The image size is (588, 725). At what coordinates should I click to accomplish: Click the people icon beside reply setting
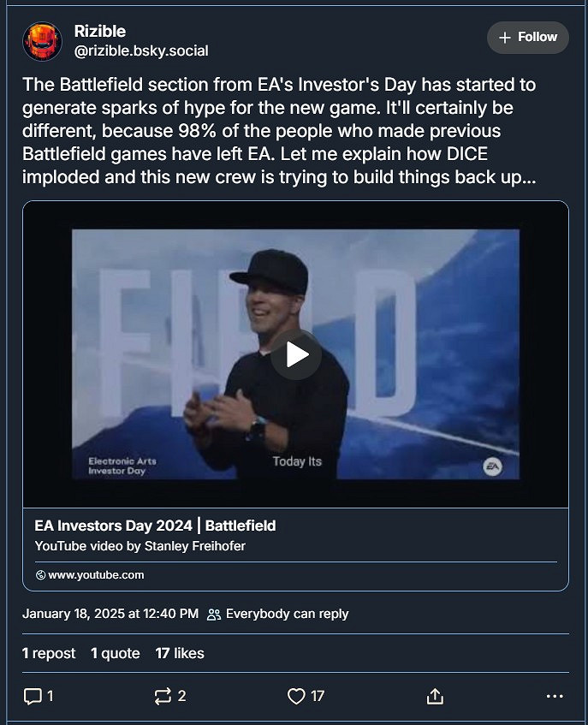[214, 614]
